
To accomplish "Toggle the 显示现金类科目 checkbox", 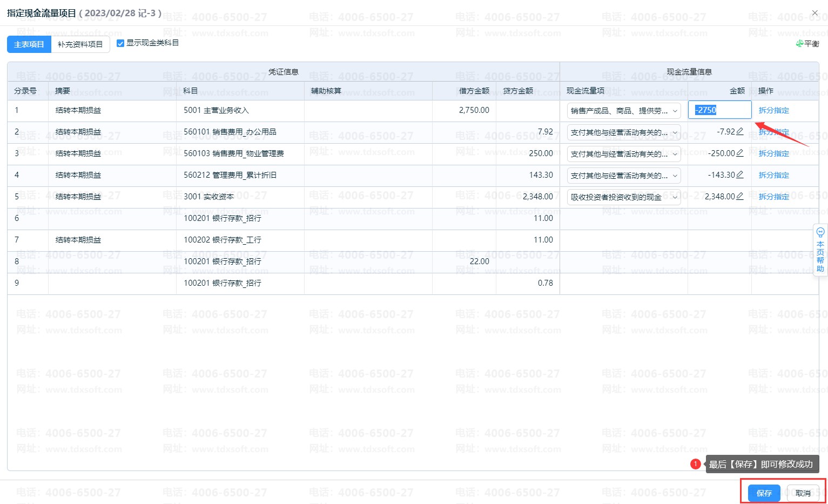I will [120, 43].
